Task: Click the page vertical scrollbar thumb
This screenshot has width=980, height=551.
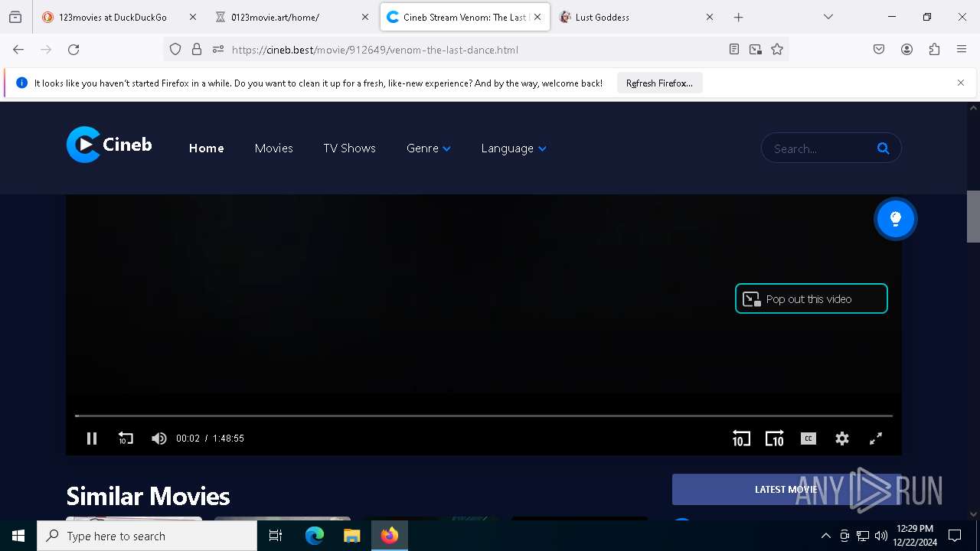Action: click(x=973, y=217)
